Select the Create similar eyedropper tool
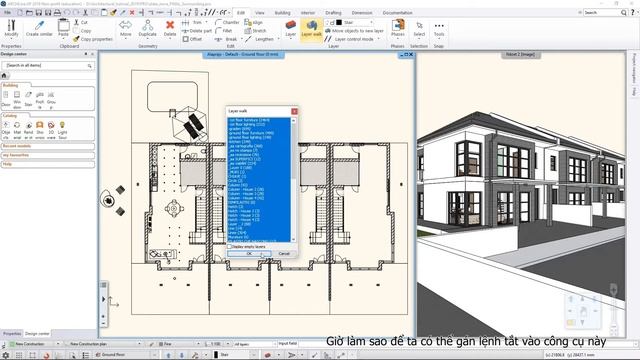Screen dimensions: 640x360 click(x=39, y=28)
